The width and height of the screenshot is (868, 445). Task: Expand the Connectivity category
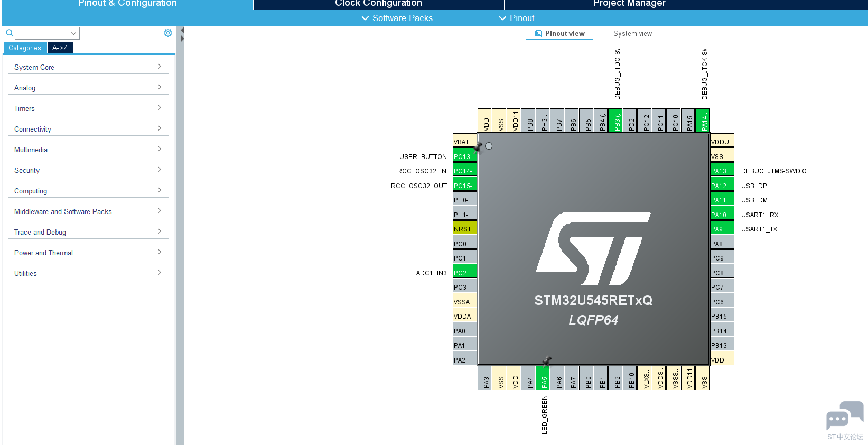88,129
